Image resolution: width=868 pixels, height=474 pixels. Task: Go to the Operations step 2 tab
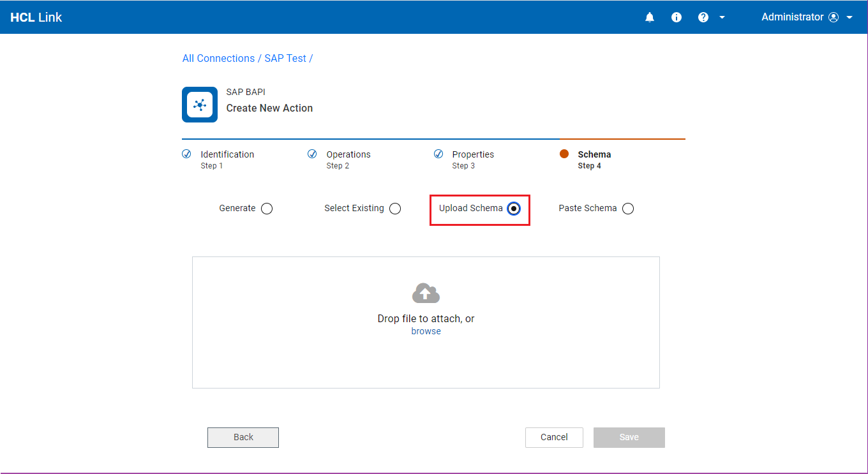click(x=348, y=159)
